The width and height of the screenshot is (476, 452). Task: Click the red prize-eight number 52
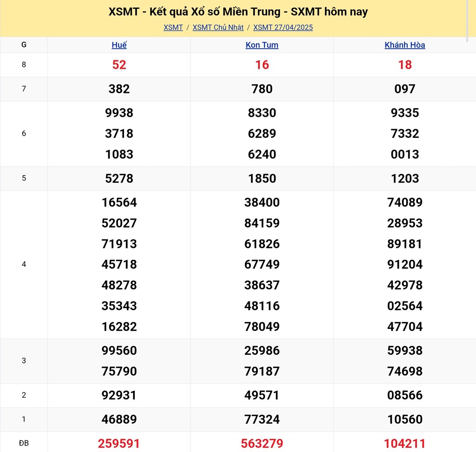click(x=119, y=65)
